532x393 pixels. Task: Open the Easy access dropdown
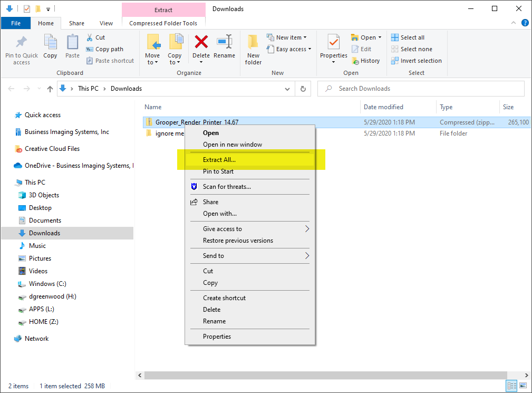(x=289, y=49)
